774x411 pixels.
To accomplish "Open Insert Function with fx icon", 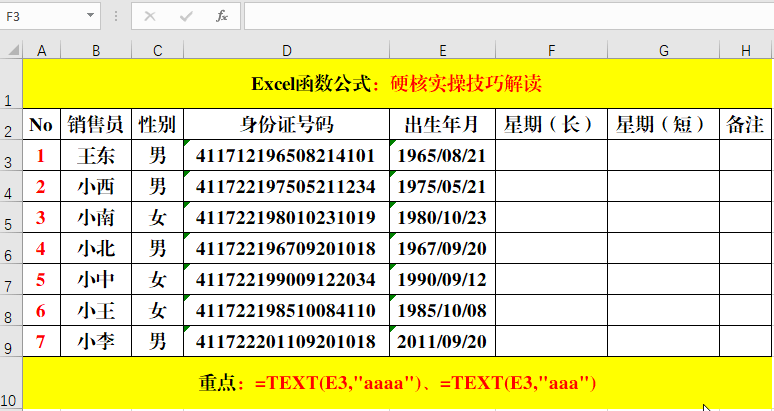I will coord(222,16).
